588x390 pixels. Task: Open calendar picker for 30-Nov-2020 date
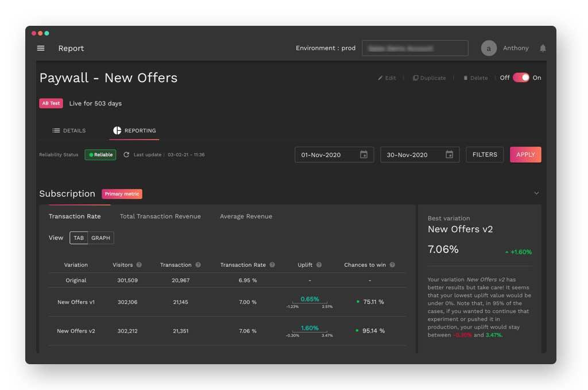click(x=449, y=154)
